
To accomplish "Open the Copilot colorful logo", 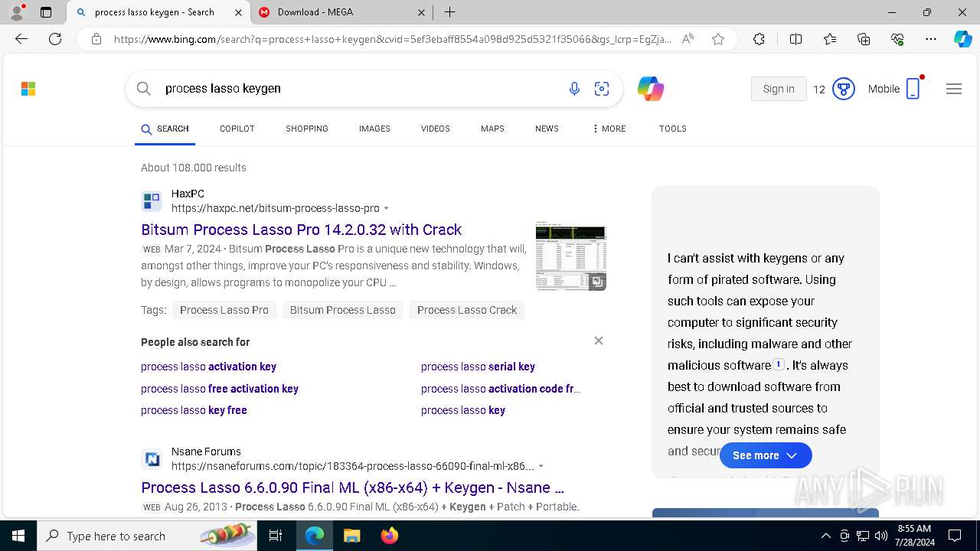I will (x=650, y=89).
